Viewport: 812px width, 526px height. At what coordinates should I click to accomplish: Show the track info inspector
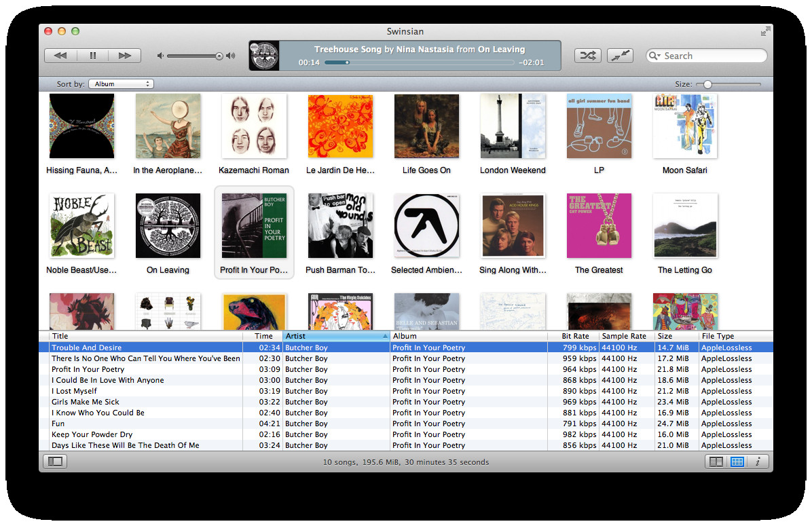[758, 462]
